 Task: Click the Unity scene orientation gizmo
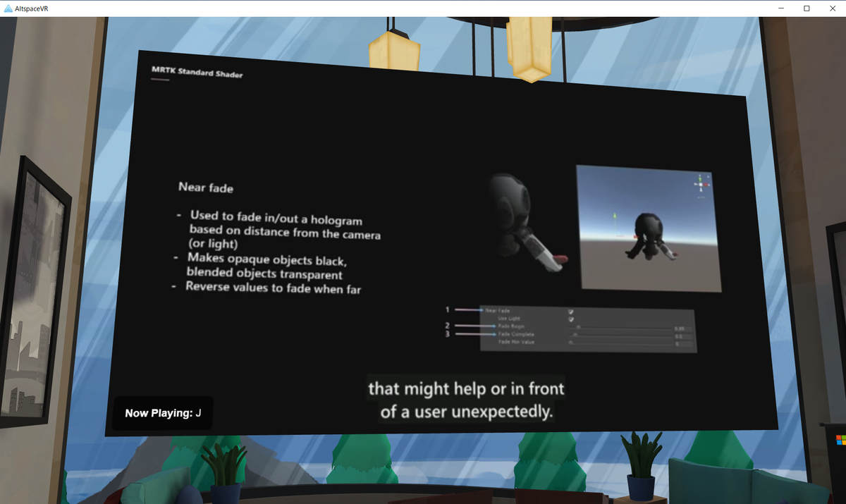click(x=701, y=185)
